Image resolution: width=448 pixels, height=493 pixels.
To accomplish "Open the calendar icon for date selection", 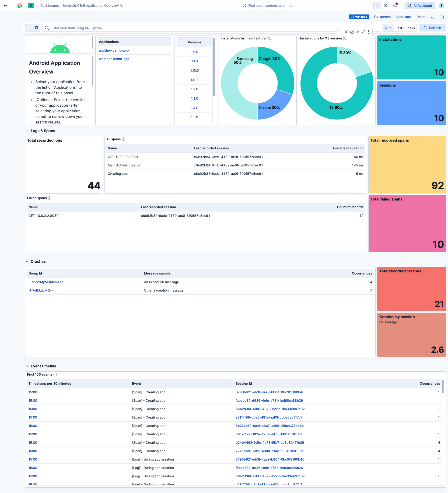I will coord(386,28).
